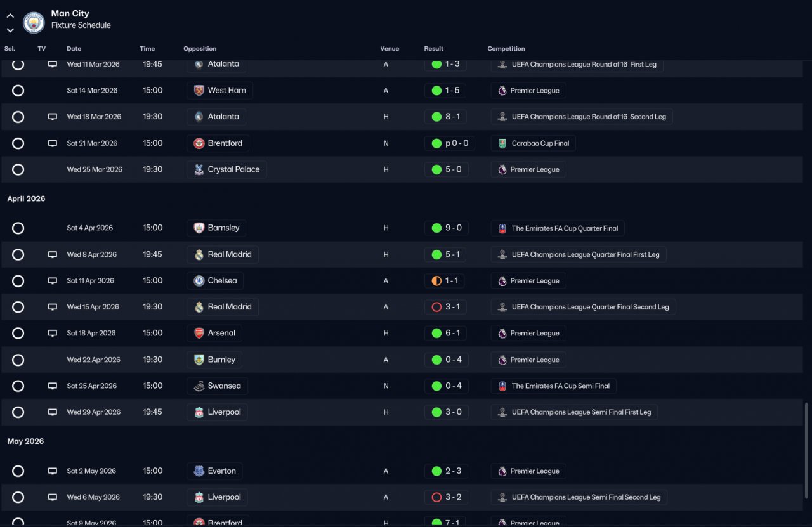Open Chelsea club page
Screen dimensions: 812x527
coord(215,281)
